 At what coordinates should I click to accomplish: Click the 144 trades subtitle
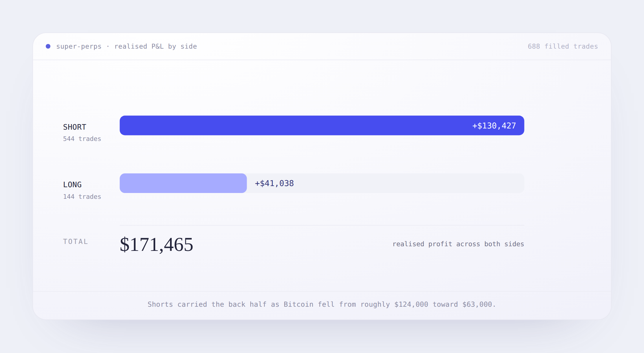(x=82, y=197)
